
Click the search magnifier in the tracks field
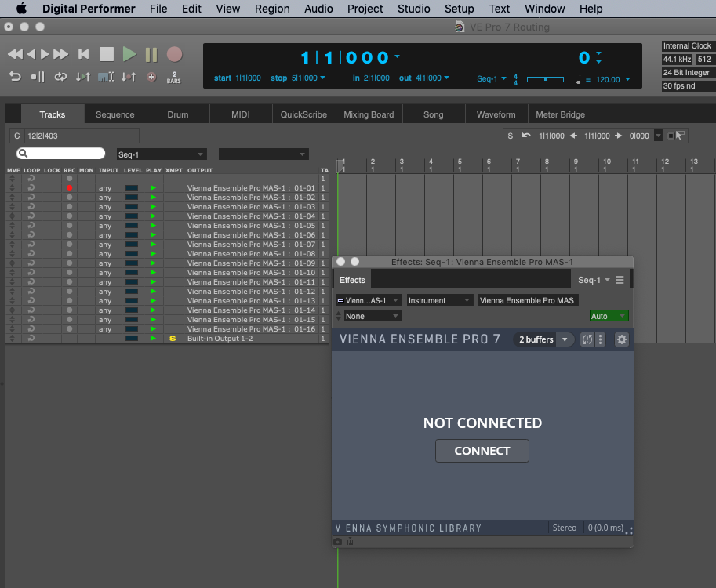pyautogui.click(x=23, y=154)
